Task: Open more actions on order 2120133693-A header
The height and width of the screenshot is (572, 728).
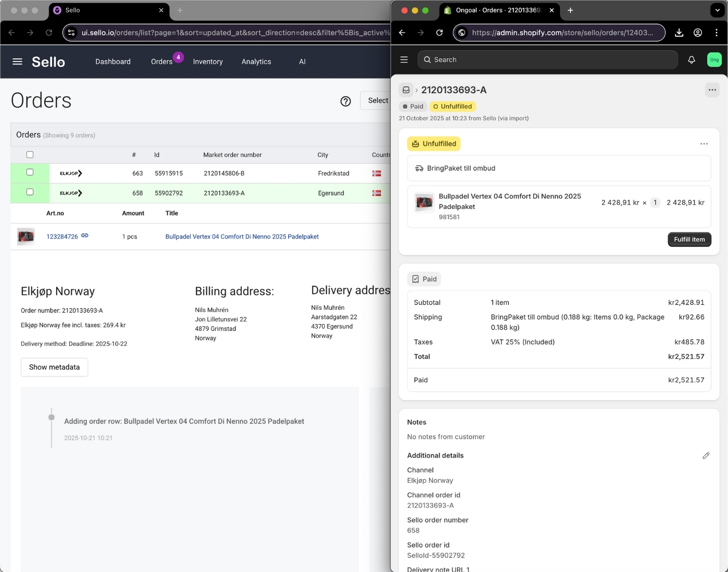Action: (x=712, y=89)
